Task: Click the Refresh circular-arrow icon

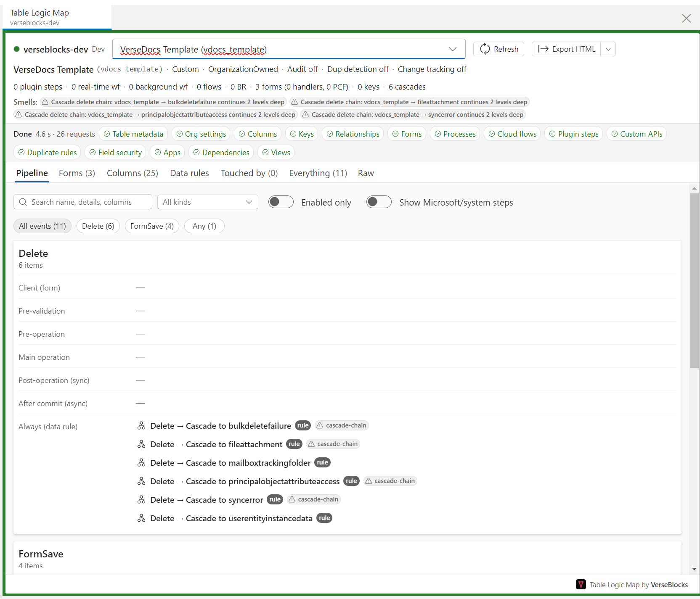Action: coord(485,49)
